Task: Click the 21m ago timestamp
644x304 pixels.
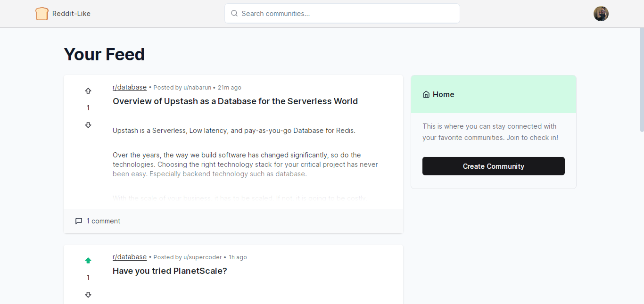Action: point(230,88)
